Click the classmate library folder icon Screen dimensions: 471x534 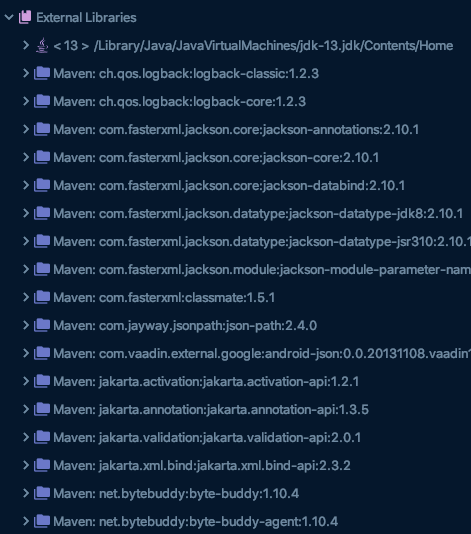point(42,297)
